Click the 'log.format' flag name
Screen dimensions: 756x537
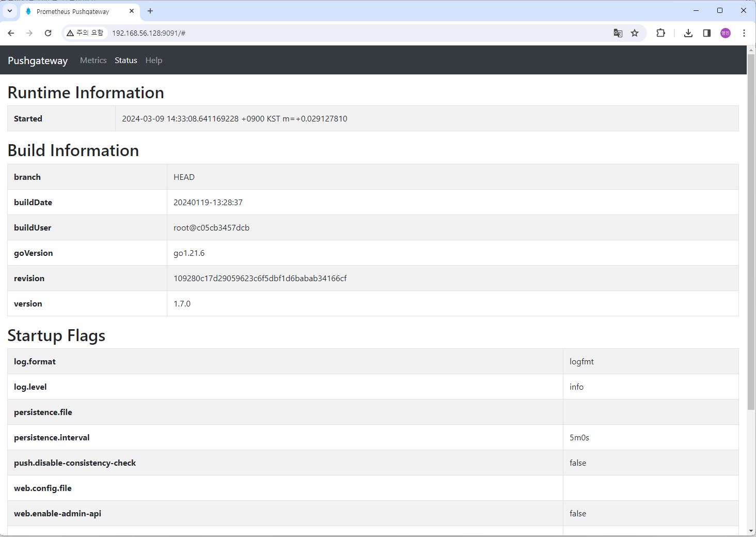point(35,362)
